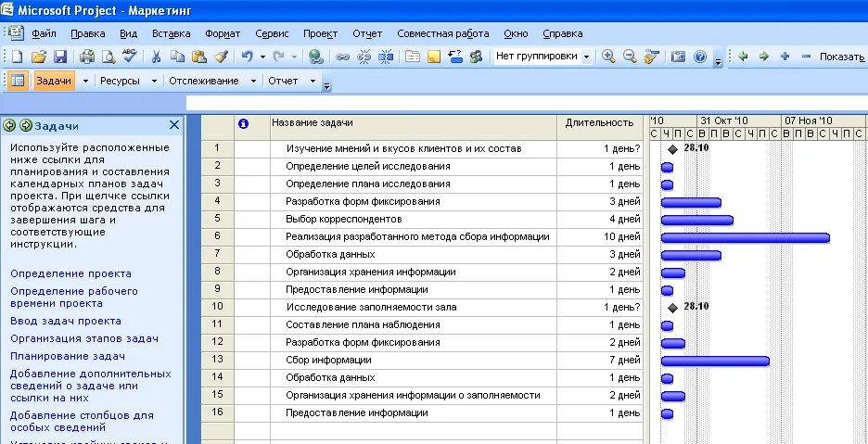Open the Сервис menu
Screen dimensions: 868x444
point(272,33)
